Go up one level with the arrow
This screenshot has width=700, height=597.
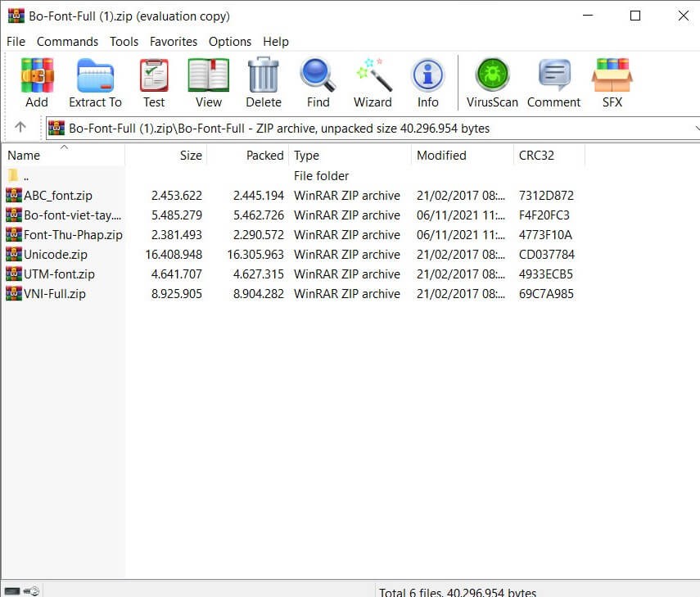[20, 127]
